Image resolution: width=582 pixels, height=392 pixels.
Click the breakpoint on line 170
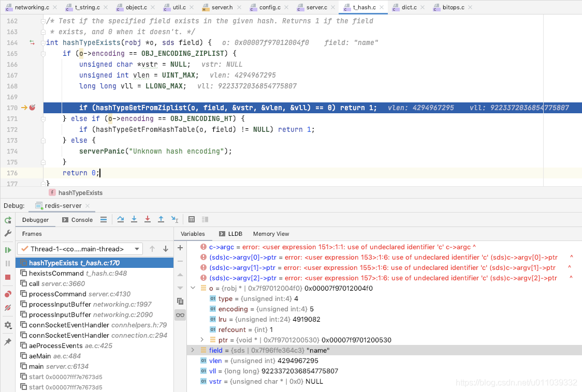coord(32,108)
